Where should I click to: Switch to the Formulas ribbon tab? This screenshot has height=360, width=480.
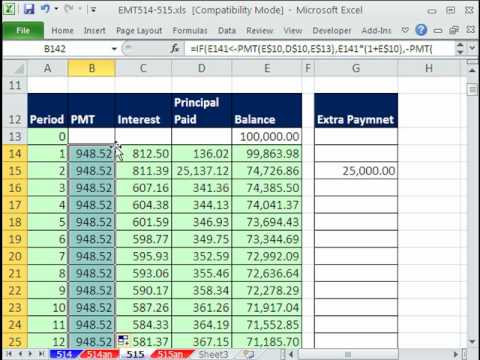190,31
